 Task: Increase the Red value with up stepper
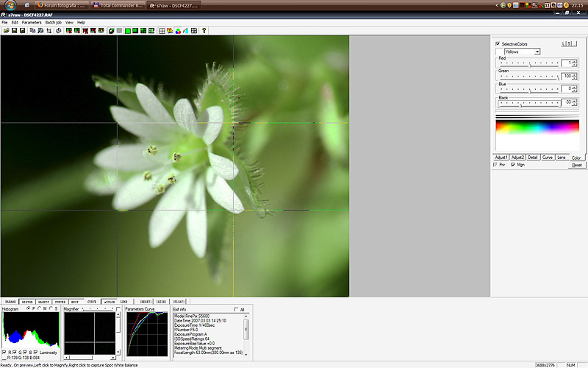pyautogui.click(x=575, y=61)
